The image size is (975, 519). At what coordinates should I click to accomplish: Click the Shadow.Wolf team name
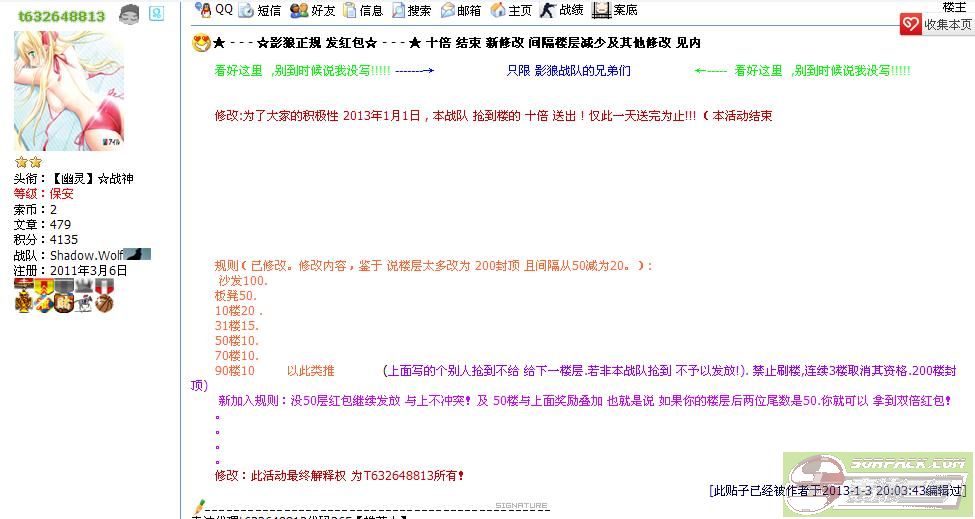[85, 255]
